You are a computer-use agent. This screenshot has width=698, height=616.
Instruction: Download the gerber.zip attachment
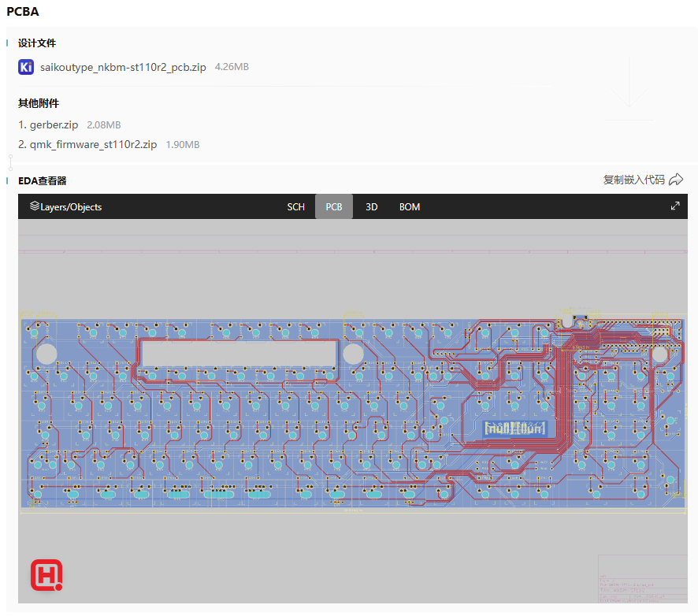point(54,124)
